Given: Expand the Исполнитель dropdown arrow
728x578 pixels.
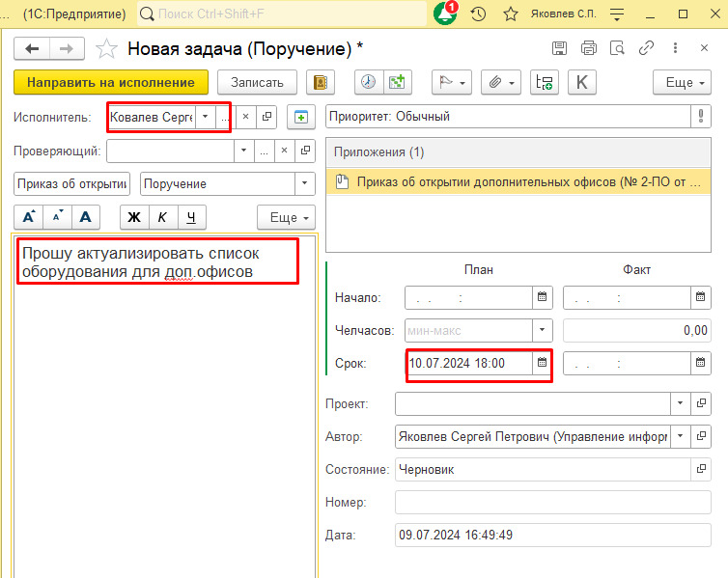Looking at the screenshot, I should pos(206,117).
